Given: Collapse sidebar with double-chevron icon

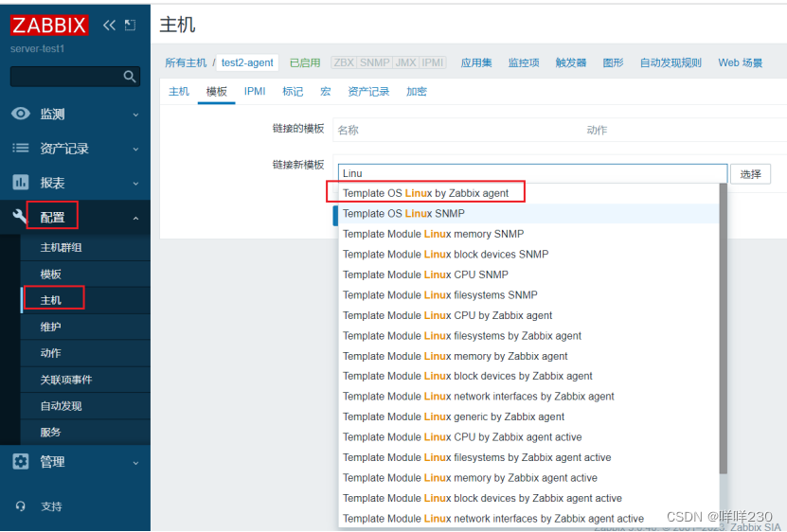Looking at the screenshot, I should tap(109, 25).
